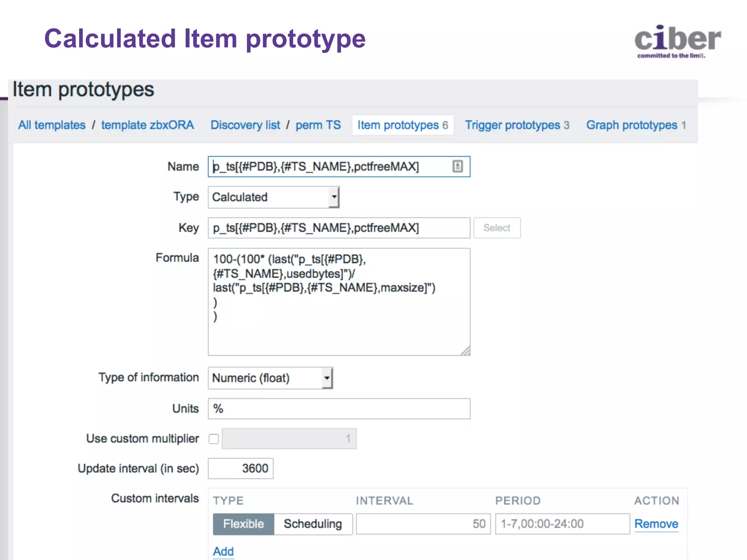Image resolution: width=747 pixels, height=560 pixels.
Task: Expand the Type of information dropdown
Action: tap(270, 378)
